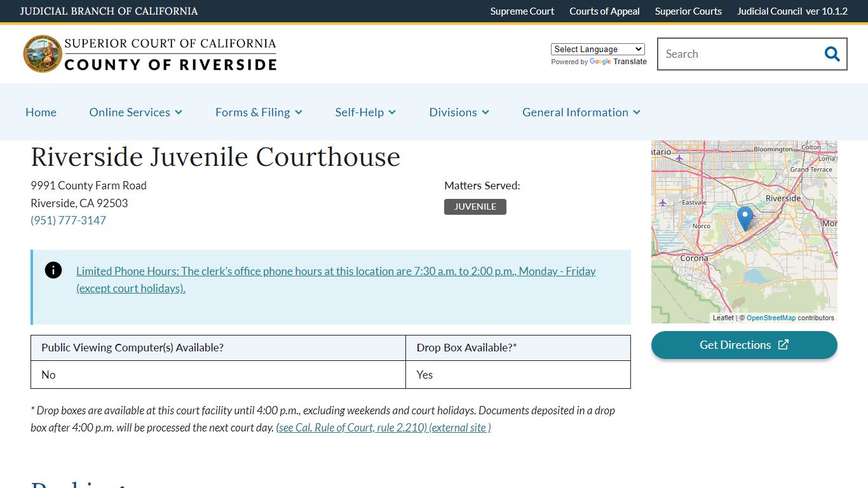Click the Riverside Juvenile Courthouse heading
Screen dimensions: 868x488
tap(215, 156)
